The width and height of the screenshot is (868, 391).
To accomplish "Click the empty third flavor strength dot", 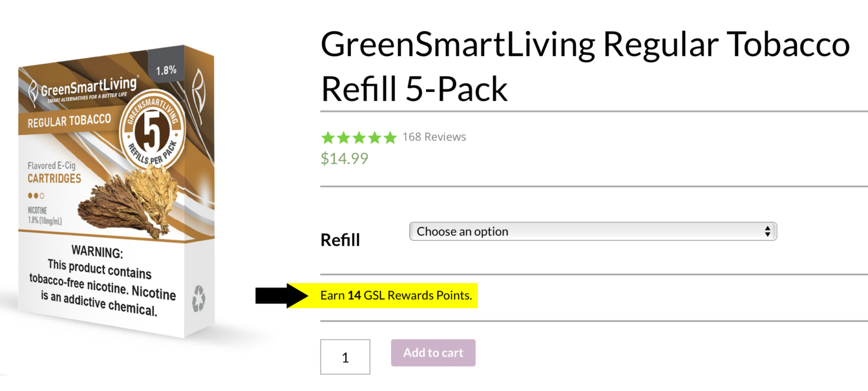I will pyautogui.click(x=42, y=195).
